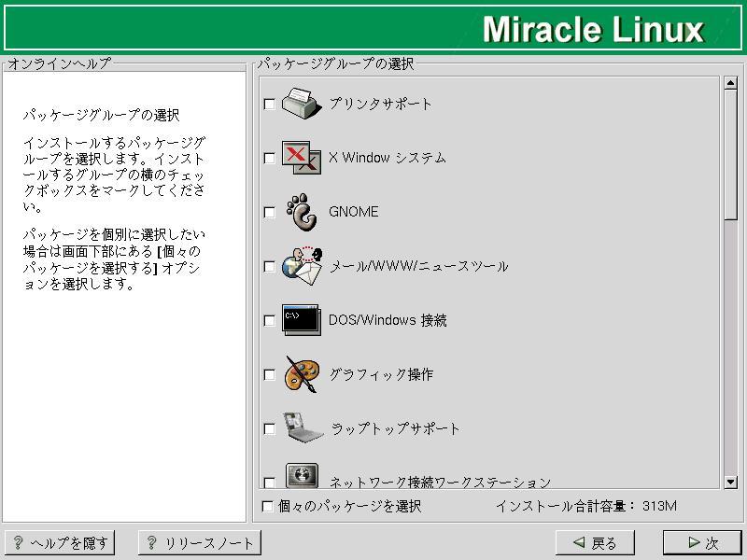Image resolution: width=747 pixels, height=560 pixels.
Task: Click the 次 next button
Action: [x=702, y=542]
